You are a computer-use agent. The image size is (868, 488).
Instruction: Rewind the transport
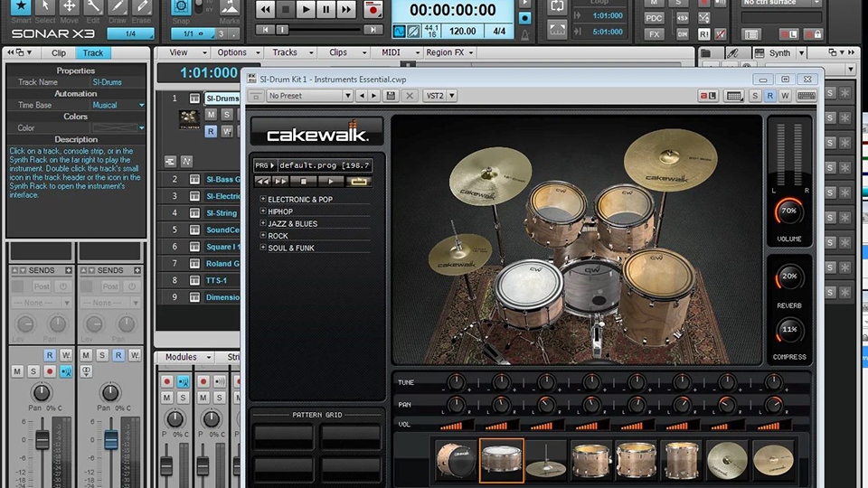coord(266,9)
